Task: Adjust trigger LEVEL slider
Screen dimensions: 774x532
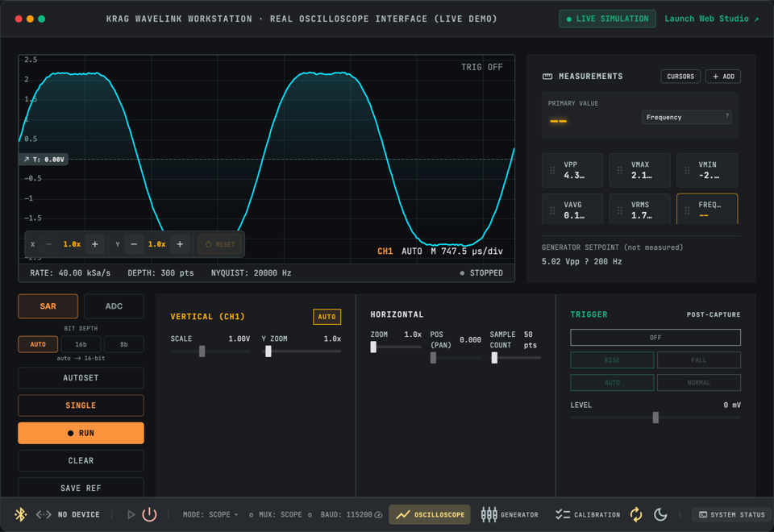Action: 655,418
